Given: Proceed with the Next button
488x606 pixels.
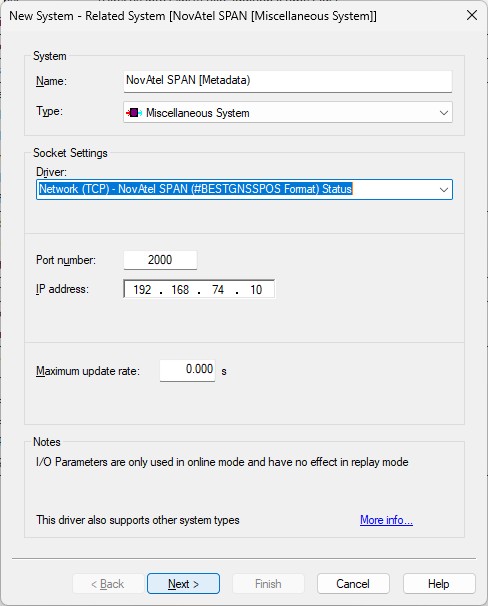Looking at the screenshot, I should 183,584.
